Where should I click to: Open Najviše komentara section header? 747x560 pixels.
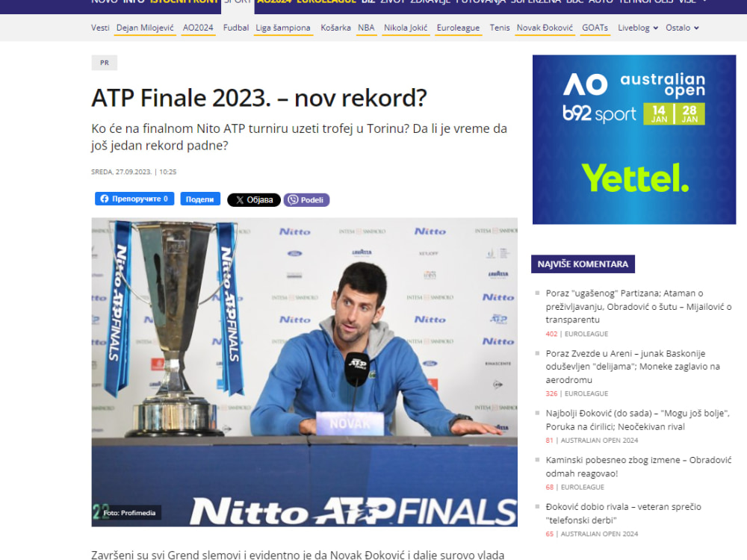[583, 264]
